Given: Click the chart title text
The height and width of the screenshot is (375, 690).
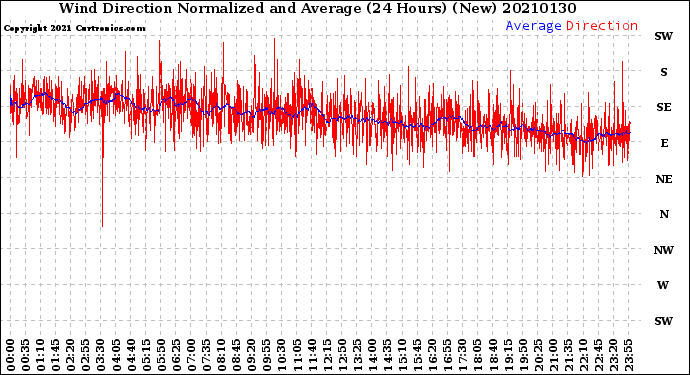Looking at the screenshot, I should (x=317, y=8).
